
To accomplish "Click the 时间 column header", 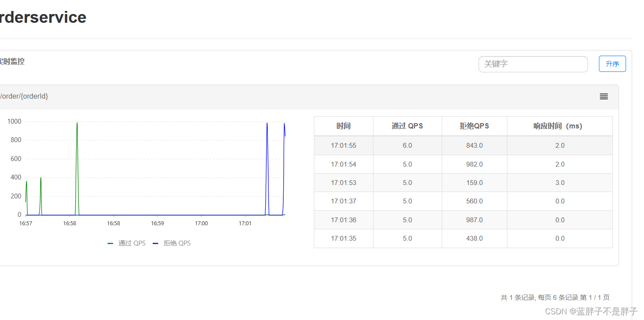I will [x=344, y=126].
